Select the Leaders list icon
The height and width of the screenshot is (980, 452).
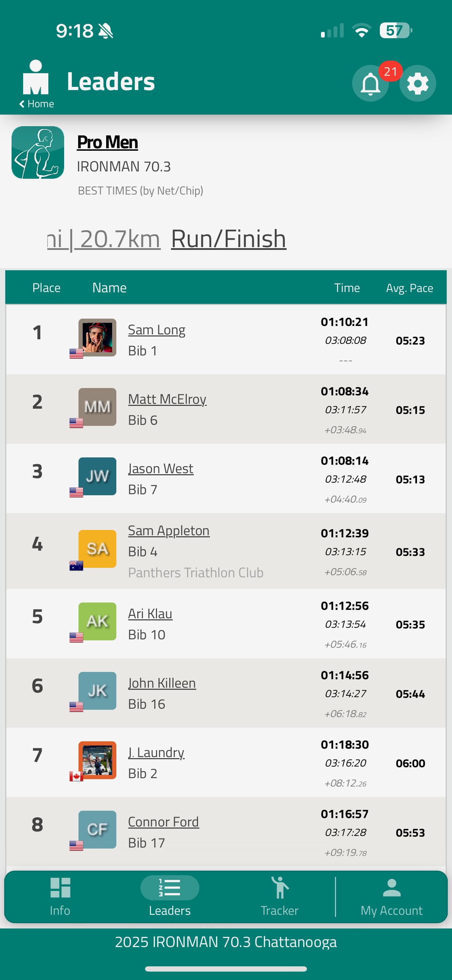point(170,887)
